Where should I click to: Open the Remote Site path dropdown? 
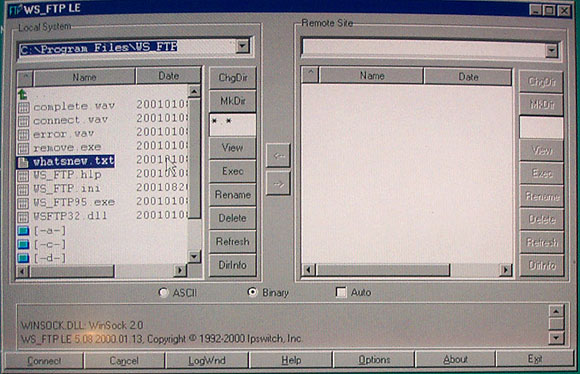[x=552, y=50]
